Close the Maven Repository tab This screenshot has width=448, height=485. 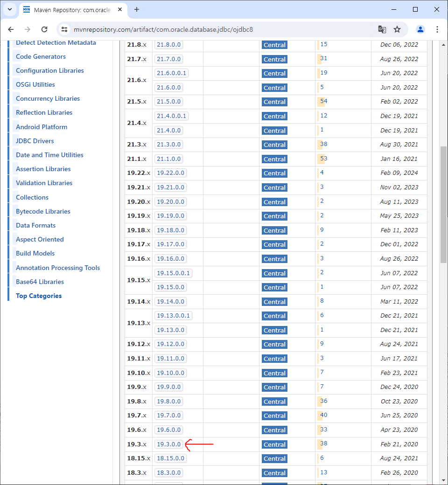coord(120,10)
